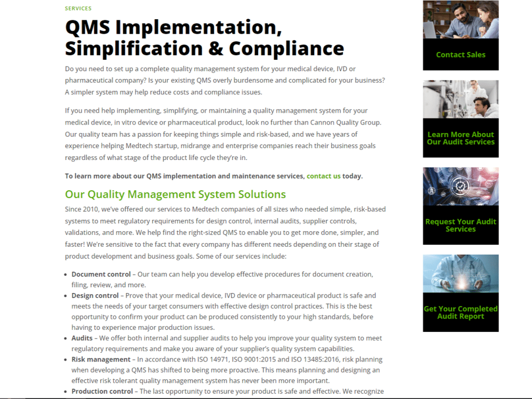532x399 pixels.
Task: Open the 'contact us' link in the paragraph
Action: tap(323, 176)
